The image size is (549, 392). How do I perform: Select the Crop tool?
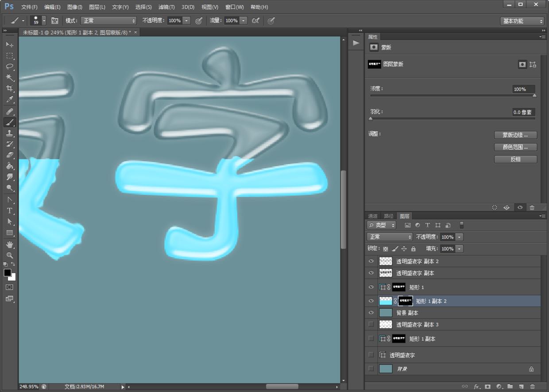click(9, 89)
